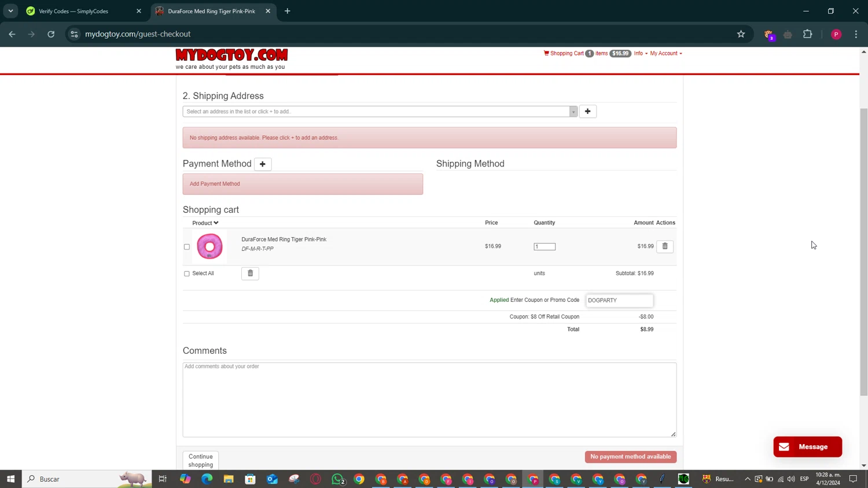Show hidden system tray icons

point(748,479)
